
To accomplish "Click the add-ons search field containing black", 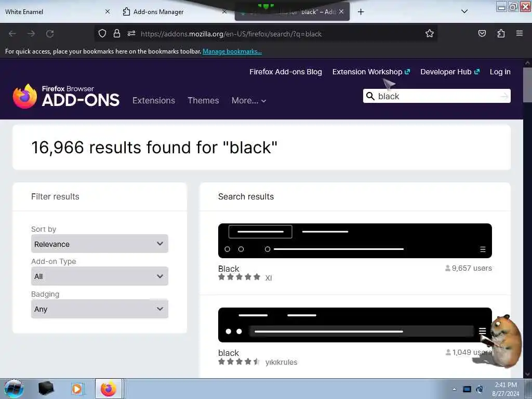I will point(436,96).
